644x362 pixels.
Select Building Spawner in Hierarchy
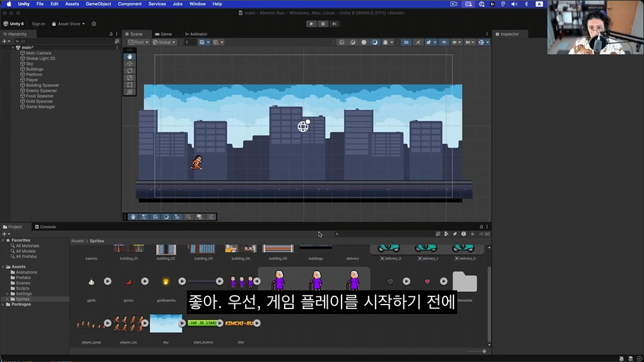tap(43, 85)
